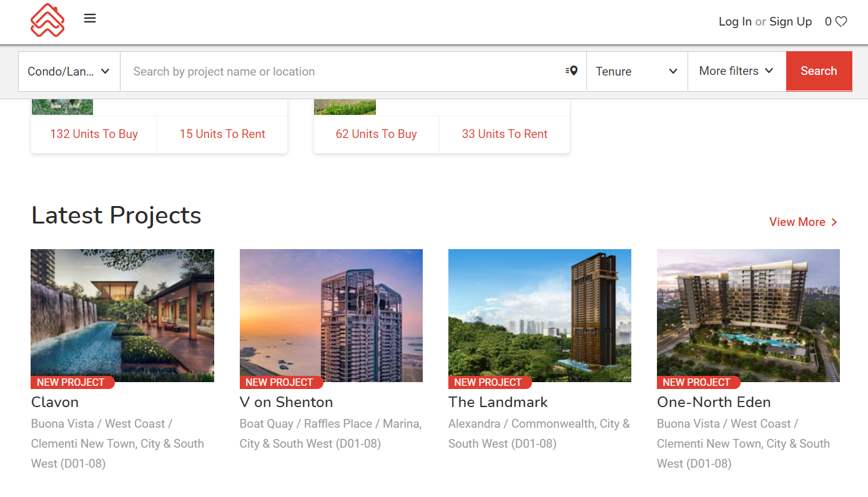View 62 Units To Buy
Viewport: 868px width, 497px height.
376,134
